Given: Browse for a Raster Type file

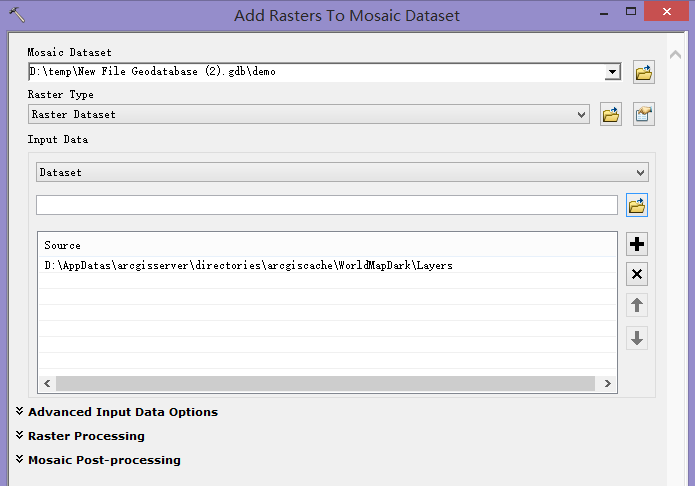Looking at the screenshot, I should click(611, 115).
